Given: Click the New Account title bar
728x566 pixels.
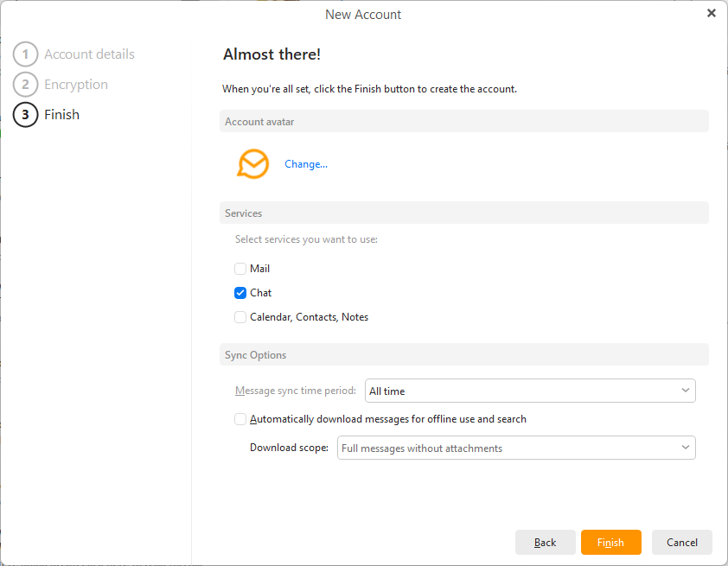Looking at the screenshot, I should pos(363,14).
